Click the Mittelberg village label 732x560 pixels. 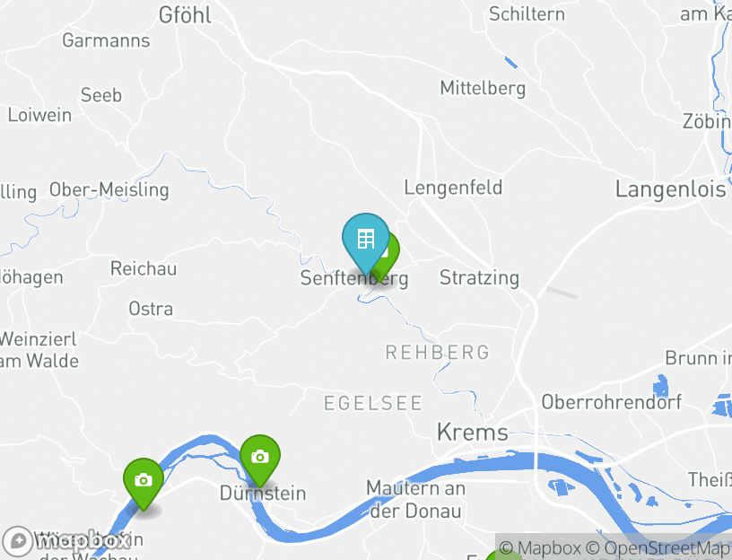[x=484, y=88]
